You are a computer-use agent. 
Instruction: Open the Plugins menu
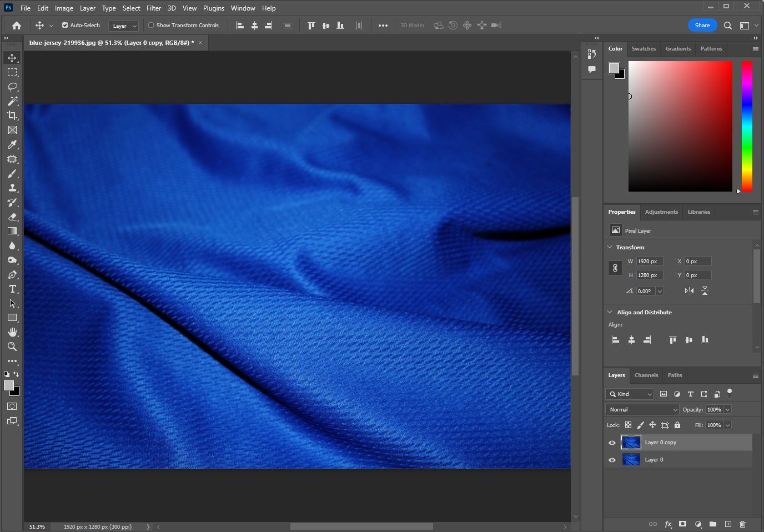[x=214, y=8]
